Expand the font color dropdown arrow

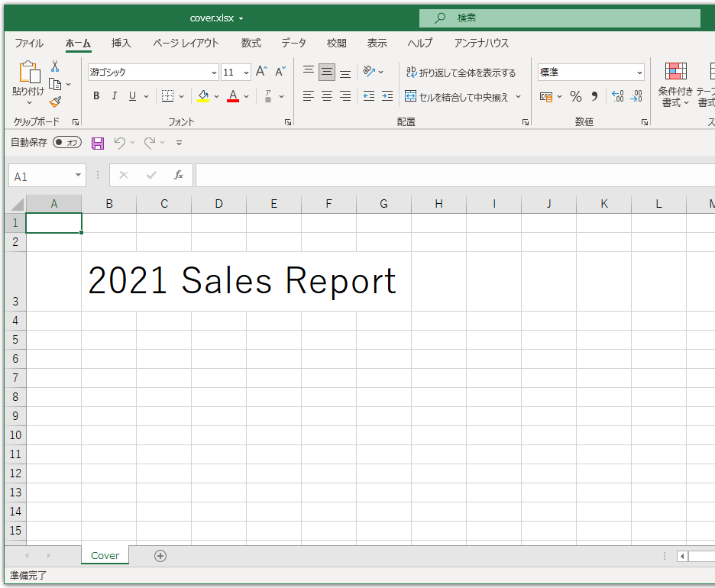[246, 97]
